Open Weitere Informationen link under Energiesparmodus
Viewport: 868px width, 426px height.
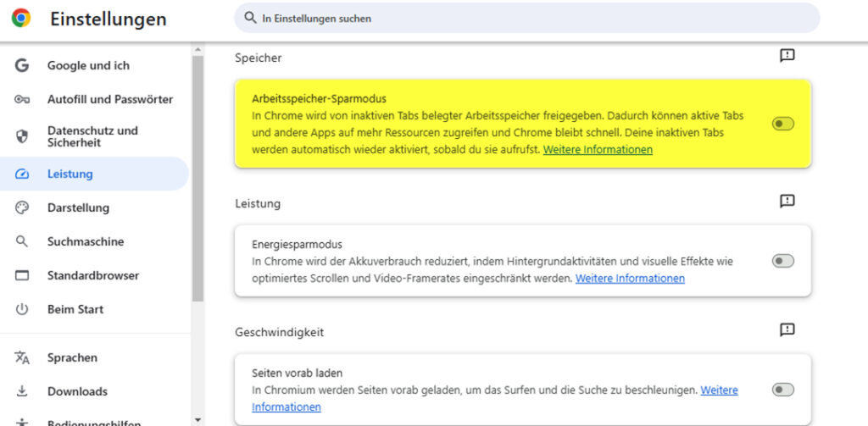[630, 279]
